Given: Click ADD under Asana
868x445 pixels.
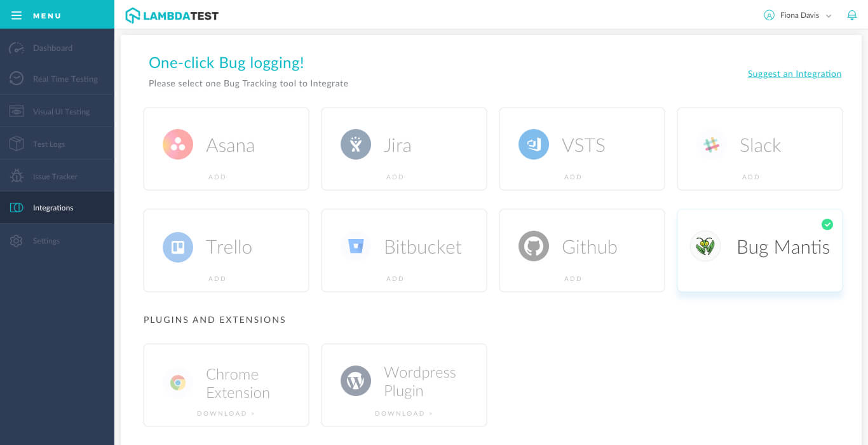Looking at the screenshot, I should pyautogui.click(x=217, y=177).
